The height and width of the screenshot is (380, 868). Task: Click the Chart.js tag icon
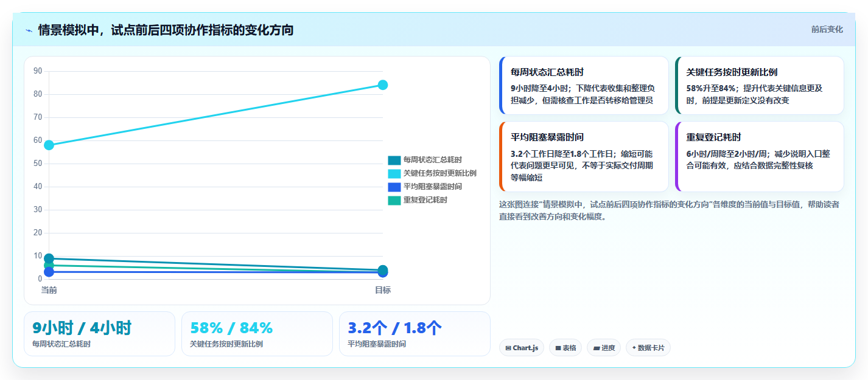[508, 348]
